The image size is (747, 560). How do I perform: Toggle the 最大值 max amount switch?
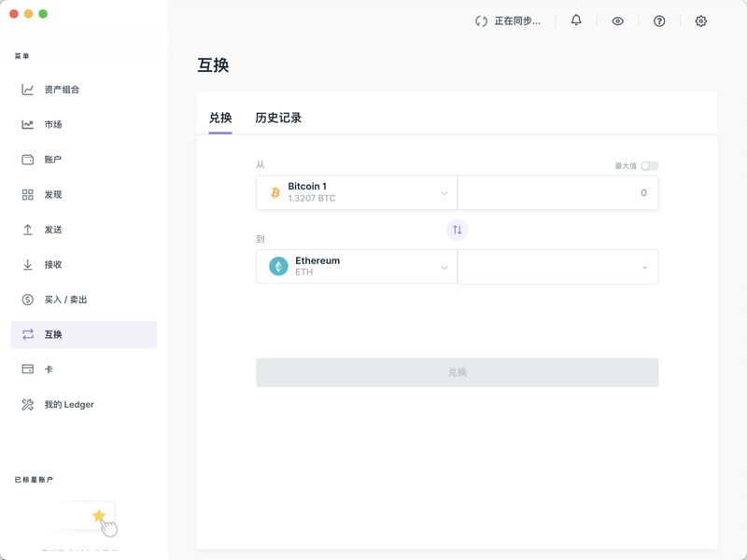tap(649, 166)
